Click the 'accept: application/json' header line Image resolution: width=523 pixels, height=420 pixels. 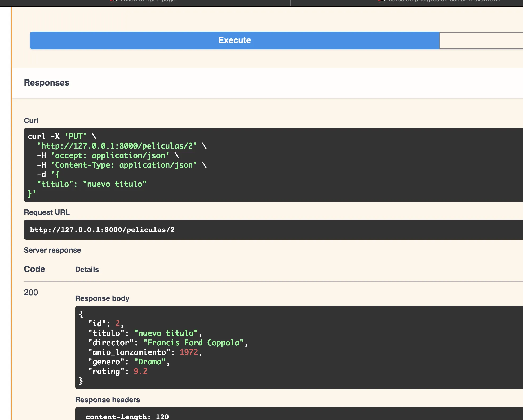(x=108, y=155)
